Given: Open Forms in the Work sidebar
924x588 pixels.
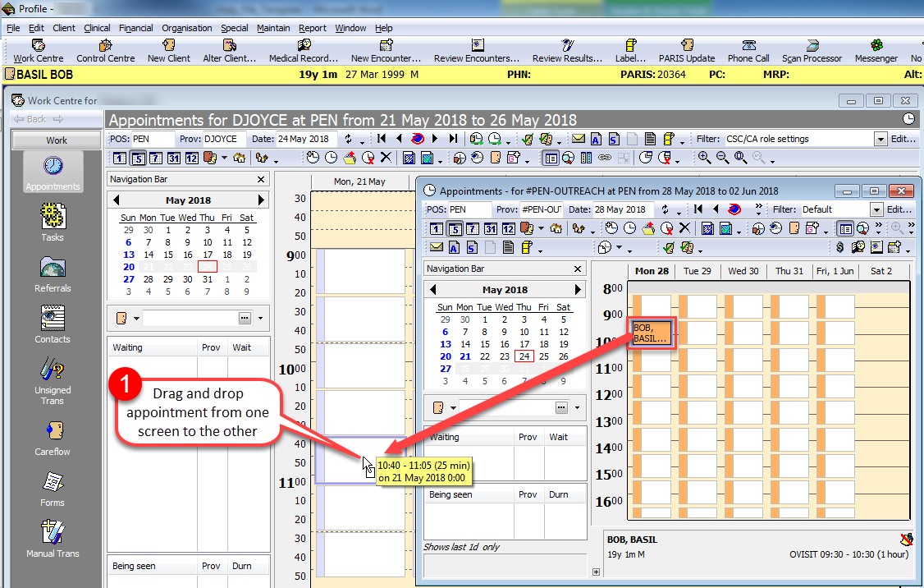Looking at the screenshot, I should tap(53, 489).
